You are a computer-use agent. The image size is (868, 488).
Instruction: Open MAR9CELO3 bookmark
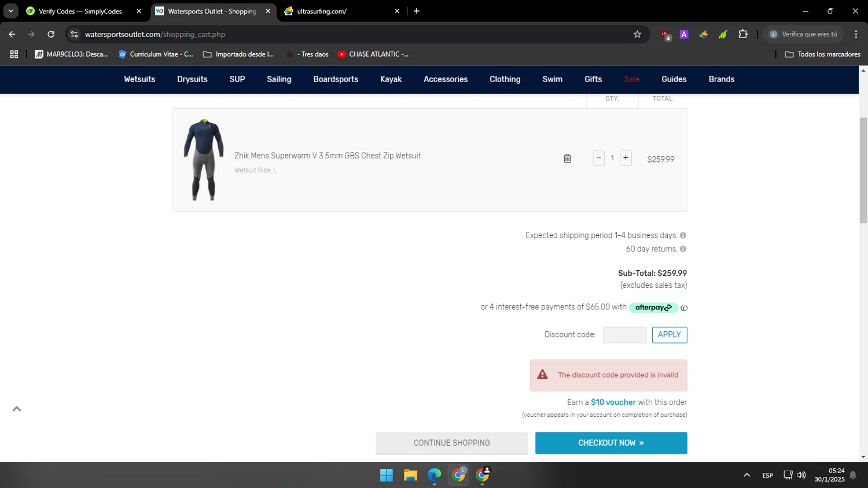point(71,54)
